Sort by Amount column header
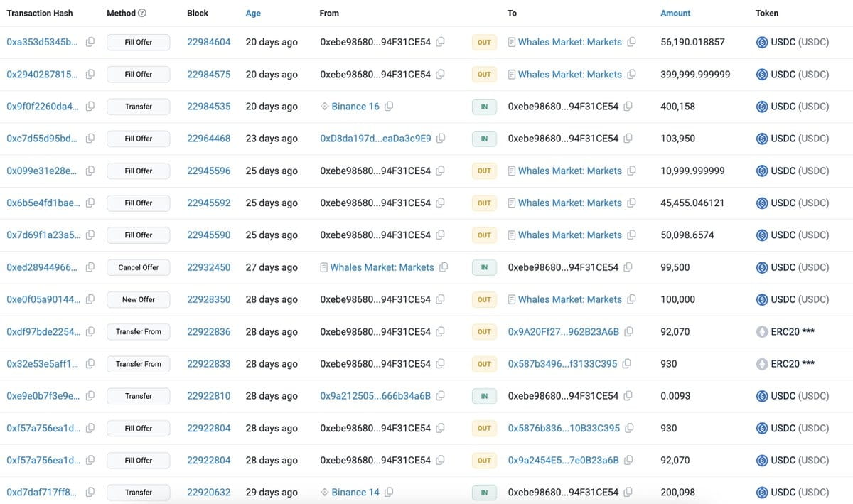This screenshot has height=504, width=853. point(675,13)
